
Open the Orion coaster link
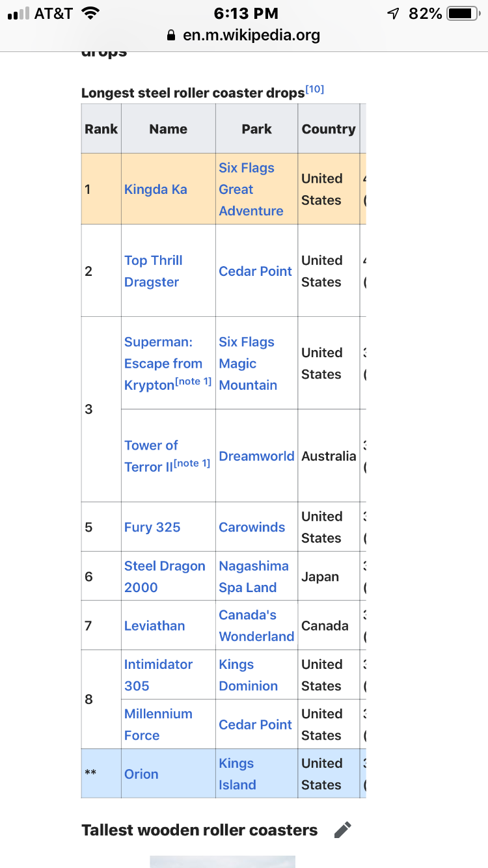[141, 774]
